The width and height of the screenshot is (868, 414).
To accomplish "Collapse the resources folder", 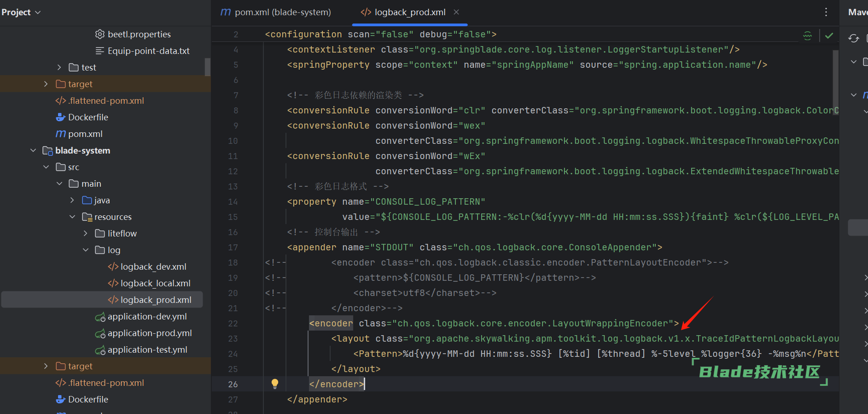I will (x=72, y=217).
